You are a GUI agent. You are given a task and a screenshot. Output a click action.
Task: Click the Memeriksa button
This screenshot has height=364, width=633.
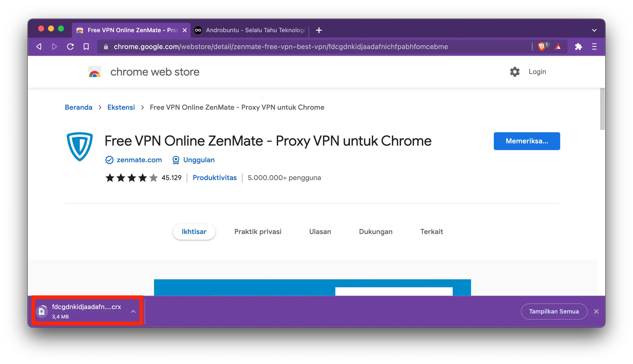pos(527,141)
